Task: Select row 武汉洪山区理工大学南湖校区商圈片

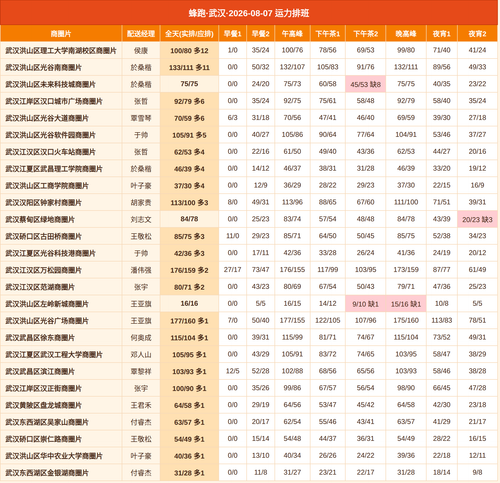Action: pyautogui.click(x=249, y=51)
